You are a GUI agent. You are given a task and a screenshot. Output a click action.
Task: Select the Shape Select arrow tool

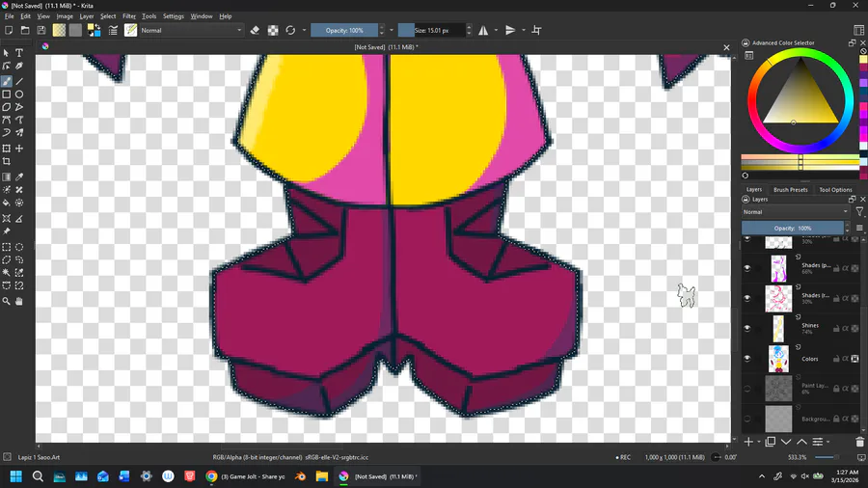tap(7, 53)
